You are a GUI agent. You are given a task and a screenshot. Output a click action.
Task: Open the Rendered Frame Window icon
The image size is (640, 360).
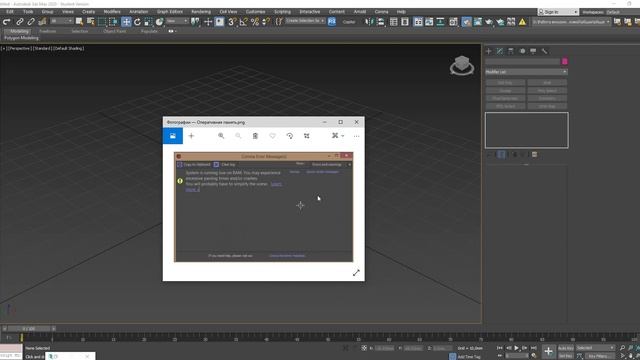pos(478,22)
